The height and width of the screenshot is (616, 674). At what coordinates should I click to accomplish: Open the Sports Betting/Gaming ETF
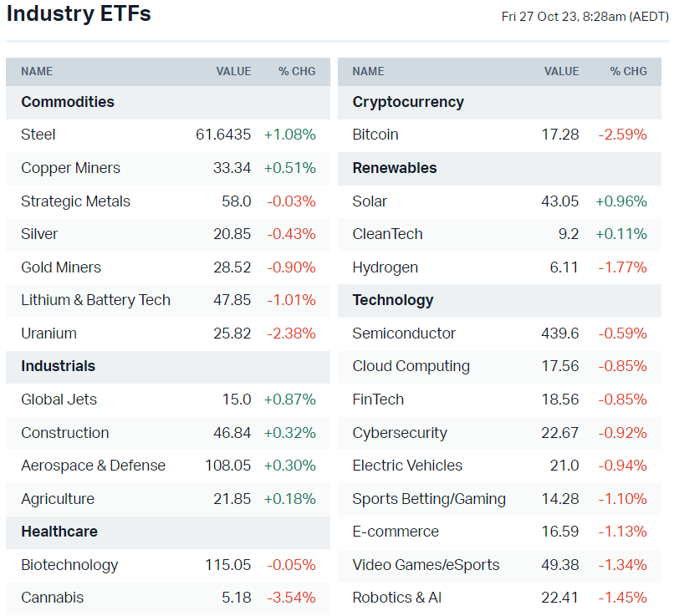(x=429, y=499)
